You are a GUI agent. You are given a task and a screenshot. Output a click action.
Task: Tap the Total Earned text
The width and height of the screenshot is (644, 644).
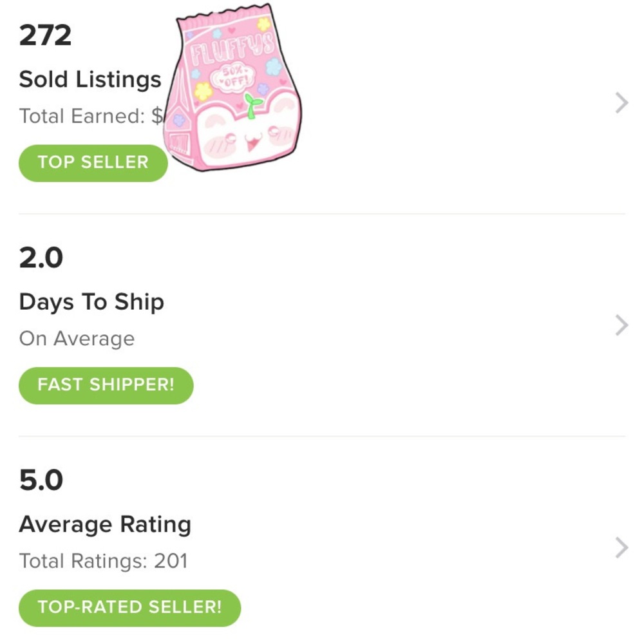(90, 116)
